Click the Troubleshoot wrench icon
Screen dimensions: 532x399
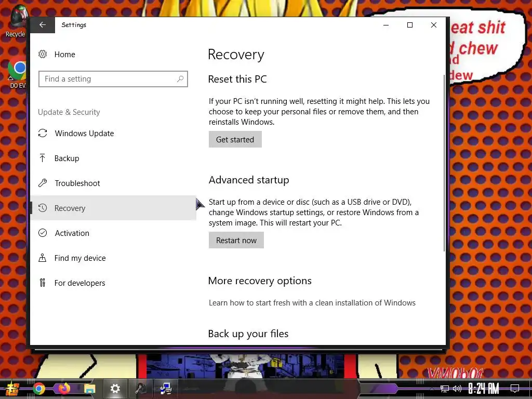(43, 183)
